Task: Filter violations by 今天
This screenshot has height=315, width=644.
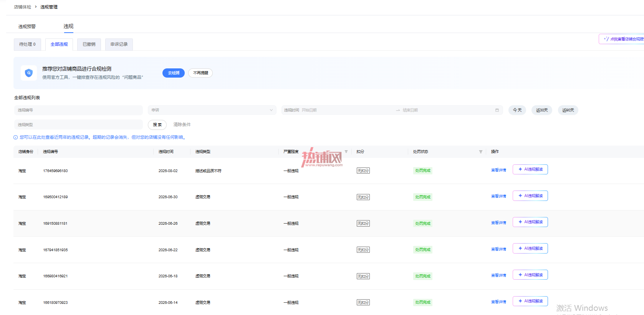Action: coord(517,110)
